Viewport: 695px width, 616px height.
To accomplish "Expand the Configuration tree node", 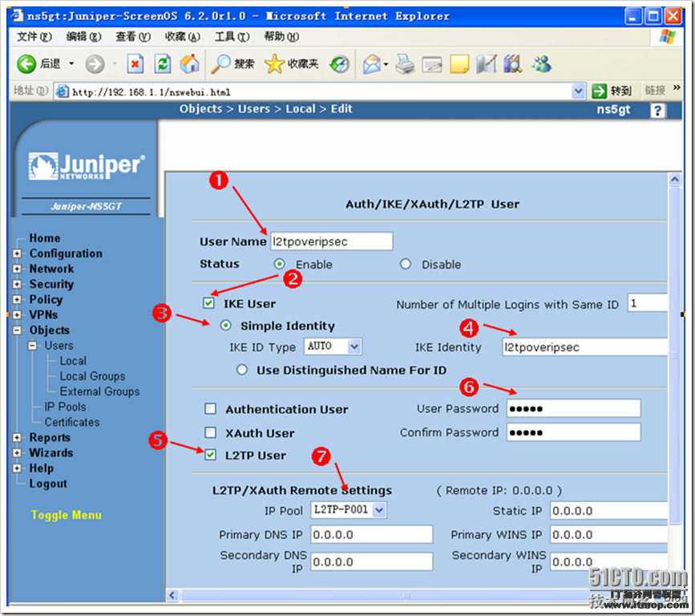I will (17, 253).
